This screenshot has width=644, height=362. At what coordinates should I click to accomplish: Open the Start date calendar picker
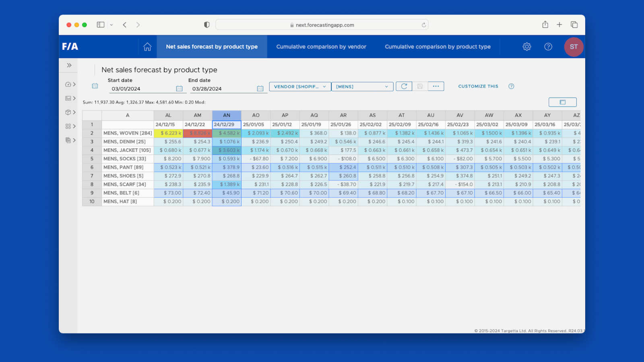tap(179, 88)
